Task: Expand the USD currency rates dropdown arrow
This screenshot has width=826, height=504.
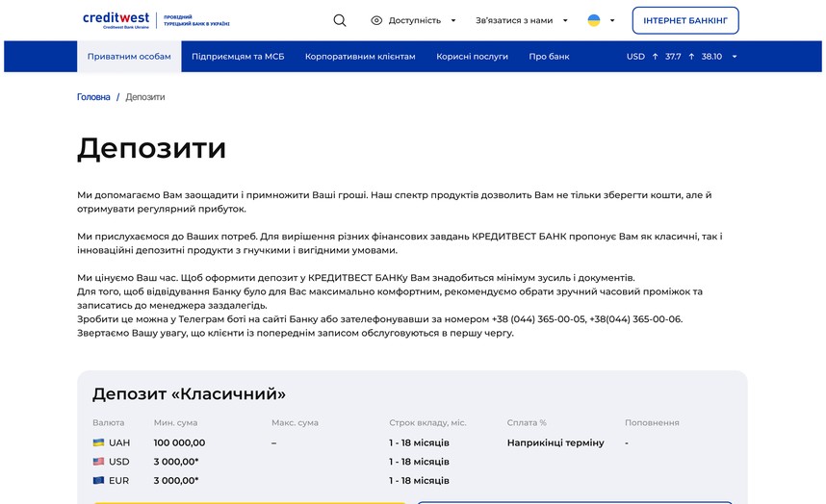Action: point(735,57)
